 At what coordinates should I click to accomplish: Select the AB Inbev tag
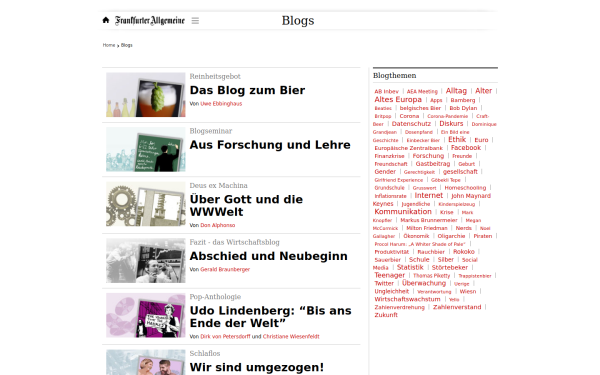tap(386, 92)
